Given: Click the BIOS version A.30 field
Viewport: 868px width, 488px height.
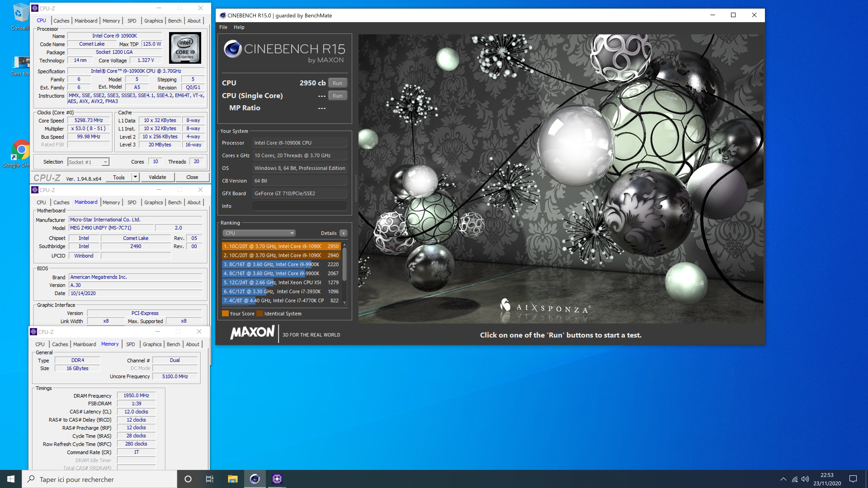Looking at the screenshot, I should [x=135, y=285].
